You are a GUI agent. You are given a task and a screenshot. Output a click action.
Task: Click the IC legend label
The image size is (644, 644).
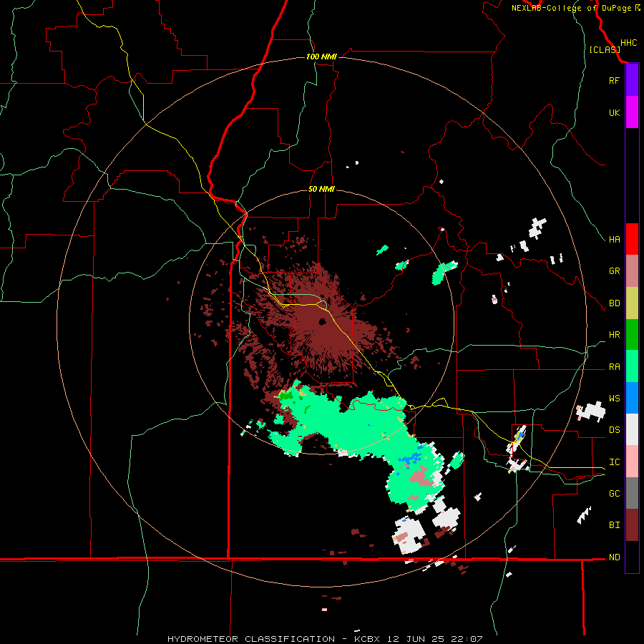[614, 462]
